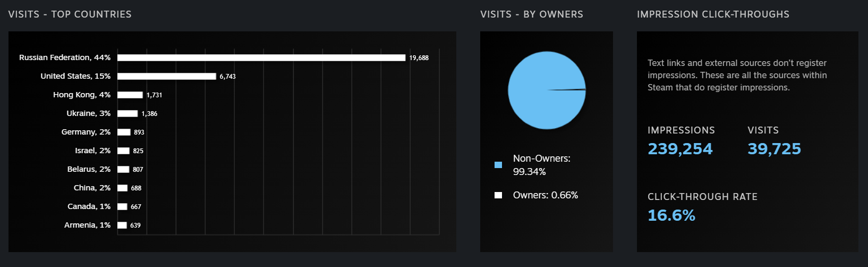Click the Owners: 0.66% legend text
Viewport: 868px width, 267px height.
pos(545,195)
